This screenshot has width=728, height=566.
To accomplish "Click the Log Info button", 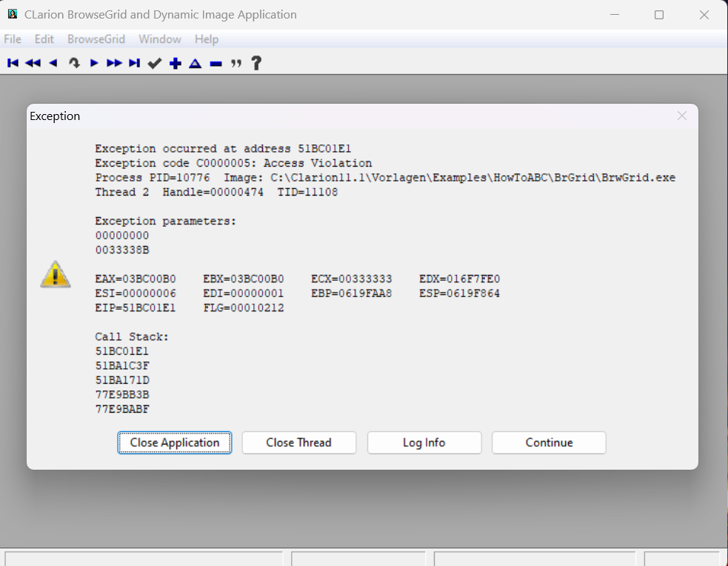I will (424, 442).
